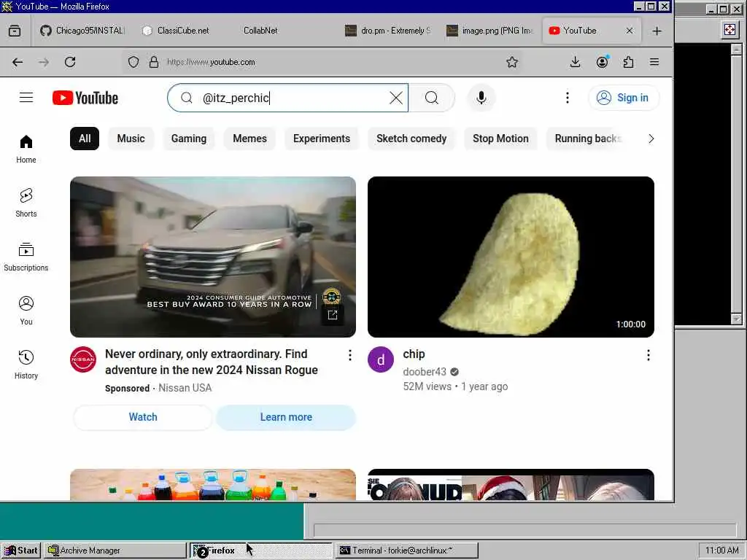The width and height of the screenshot is (747, 560).
Task: Open a new tab with the plus
Action: 657,31
